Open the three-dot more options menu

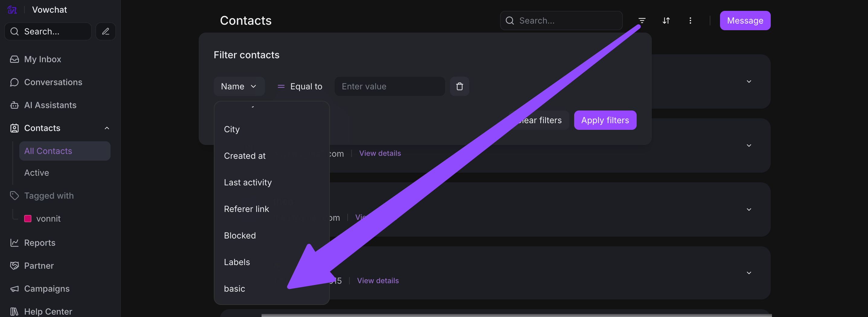pyautogui.click(x=690, y=21)
